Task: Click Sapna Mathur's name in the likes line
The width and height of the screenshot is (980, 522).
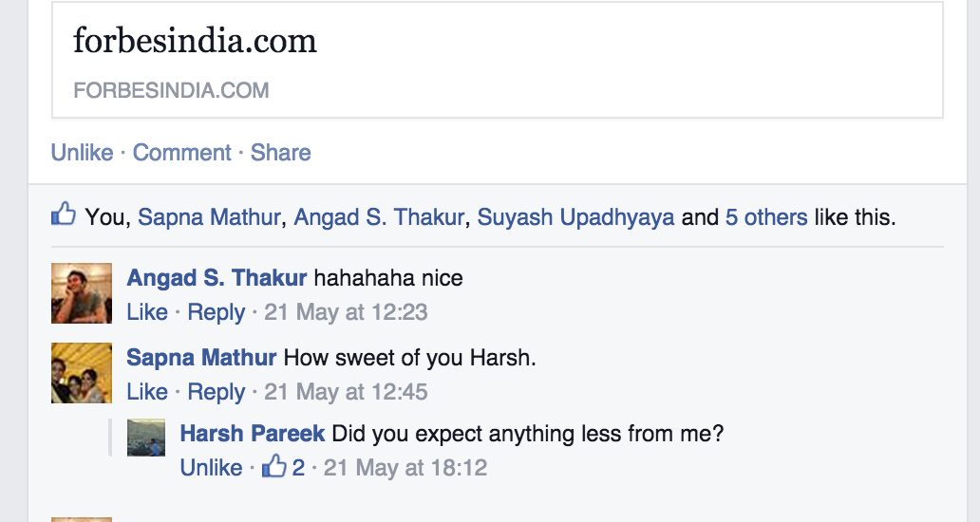Action: click(209, 217)
